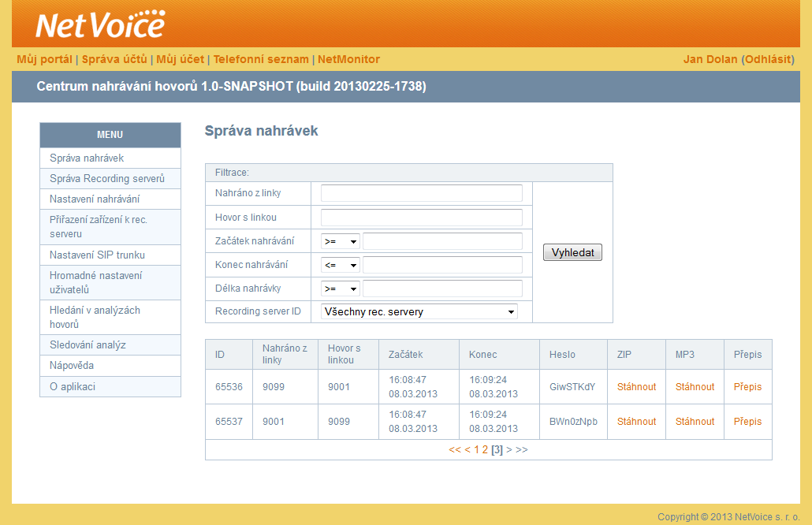Open the Všechny rec. servery dropdown

[419, 311]
